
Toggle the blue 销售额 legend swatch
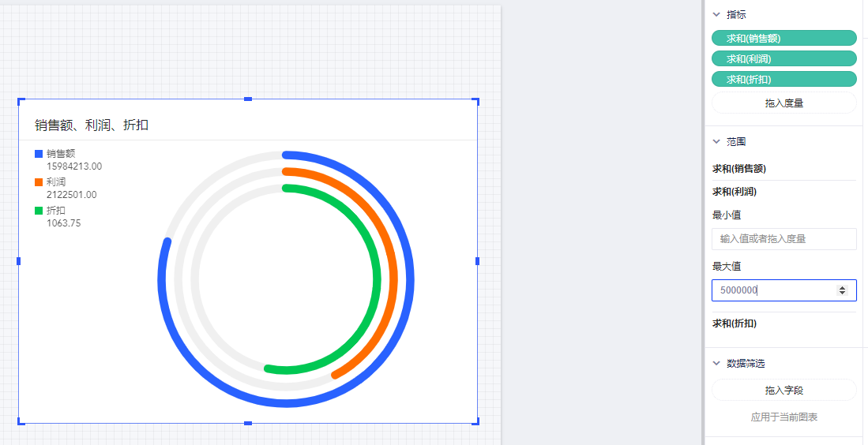(x=39, y=154)
